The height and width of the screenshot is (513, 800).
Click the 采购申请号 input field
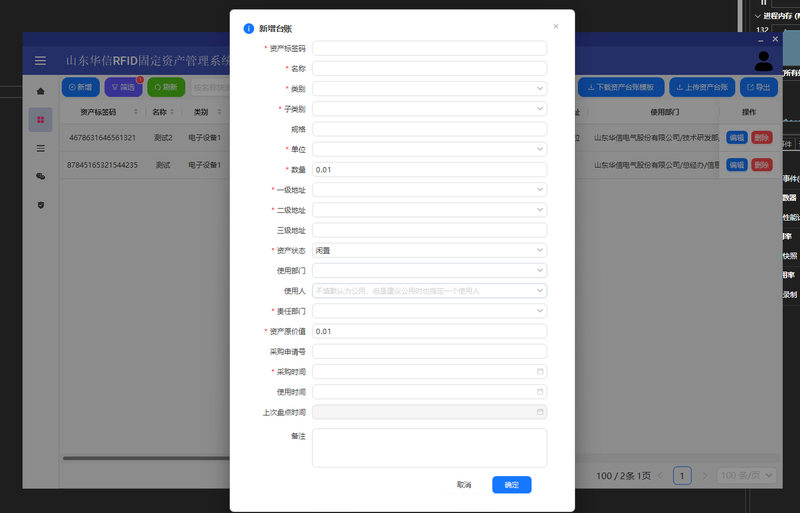tap(430, 351)
